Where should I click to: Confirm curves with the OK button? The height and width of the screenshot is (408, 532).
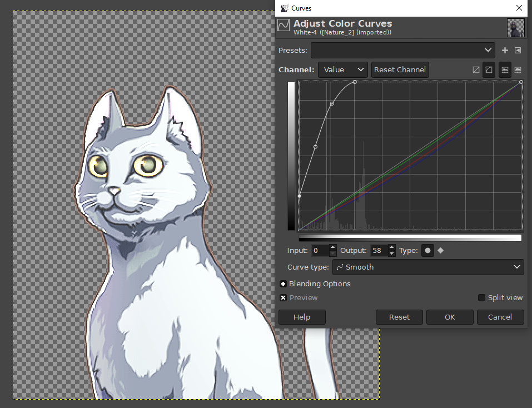[450, 317]
